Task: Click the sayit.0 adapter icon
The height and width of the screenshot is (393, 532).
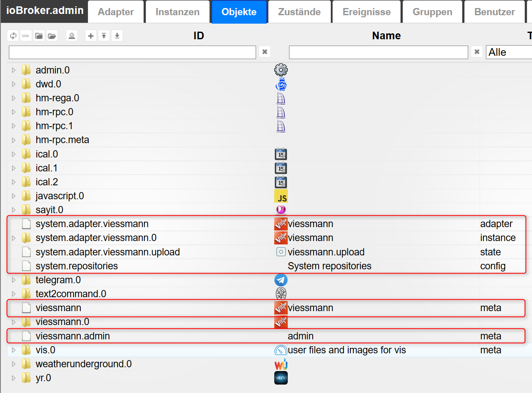Action: 281,210
